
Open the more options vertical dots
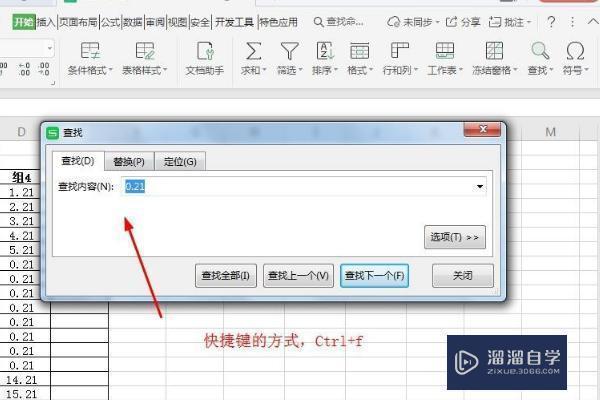pos(572,22)
